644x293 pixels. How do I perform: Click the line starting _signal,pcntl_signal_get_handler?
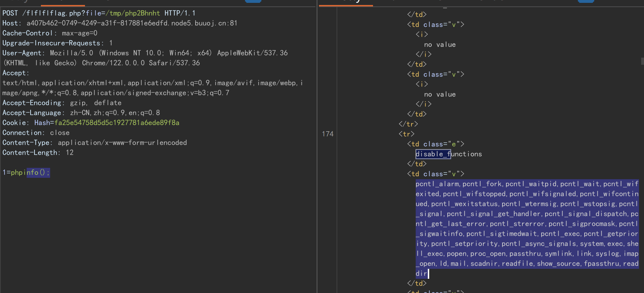[x=527, y=214]
